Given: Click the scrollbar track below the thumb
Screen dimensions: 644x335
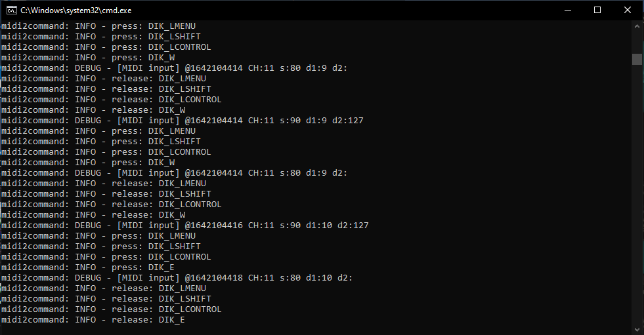Looking at the screenshot, I should click(x=637, y=197).
